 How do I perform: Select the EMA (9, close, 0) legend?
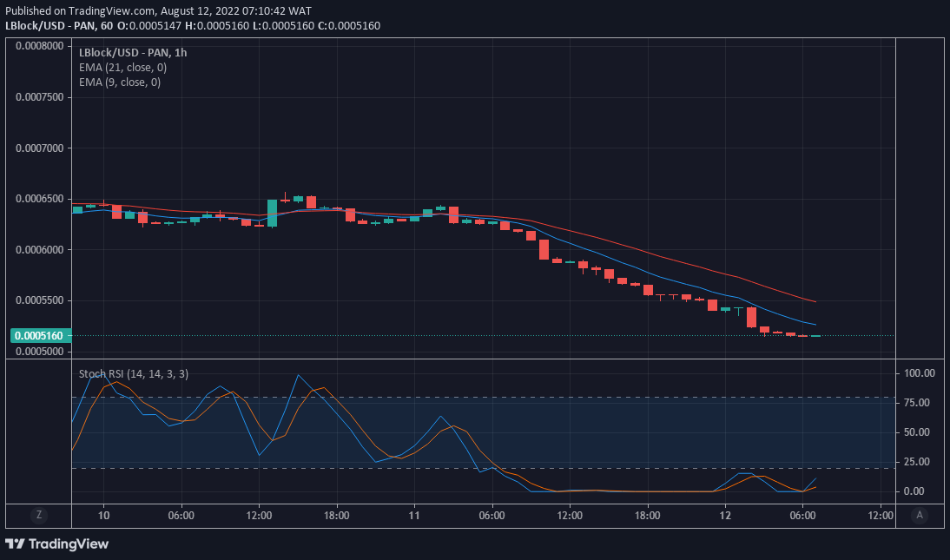[119, 82]
